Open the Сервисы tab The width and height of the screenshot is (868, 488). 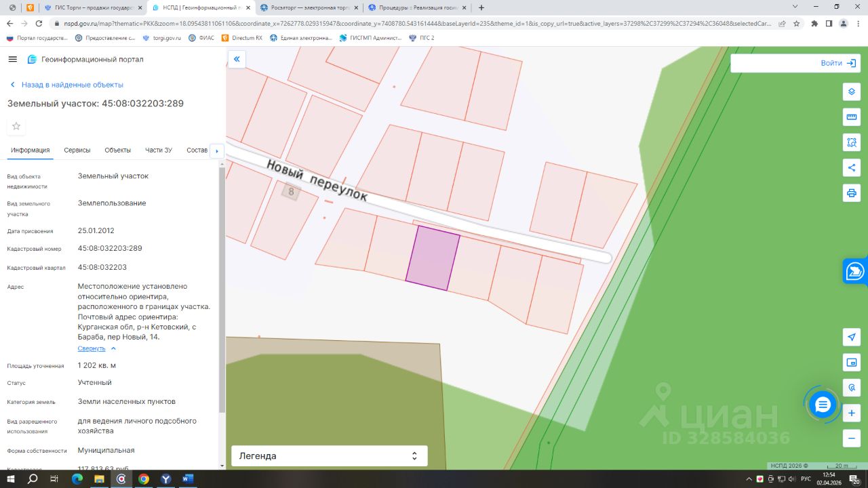(77, 150)
